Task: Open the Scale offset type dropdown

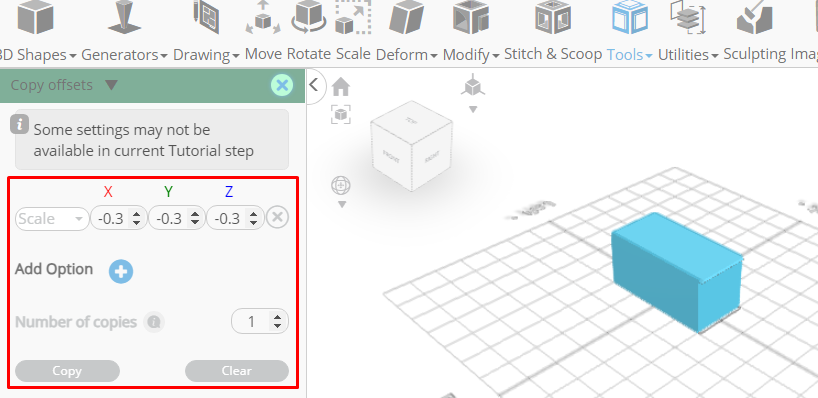Action: pos(52,218)
